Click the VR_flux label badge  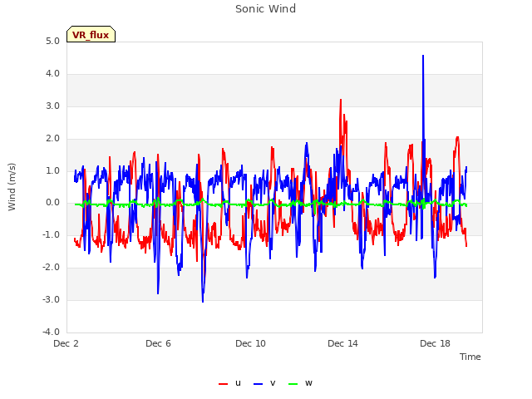(x=91, y=34)
